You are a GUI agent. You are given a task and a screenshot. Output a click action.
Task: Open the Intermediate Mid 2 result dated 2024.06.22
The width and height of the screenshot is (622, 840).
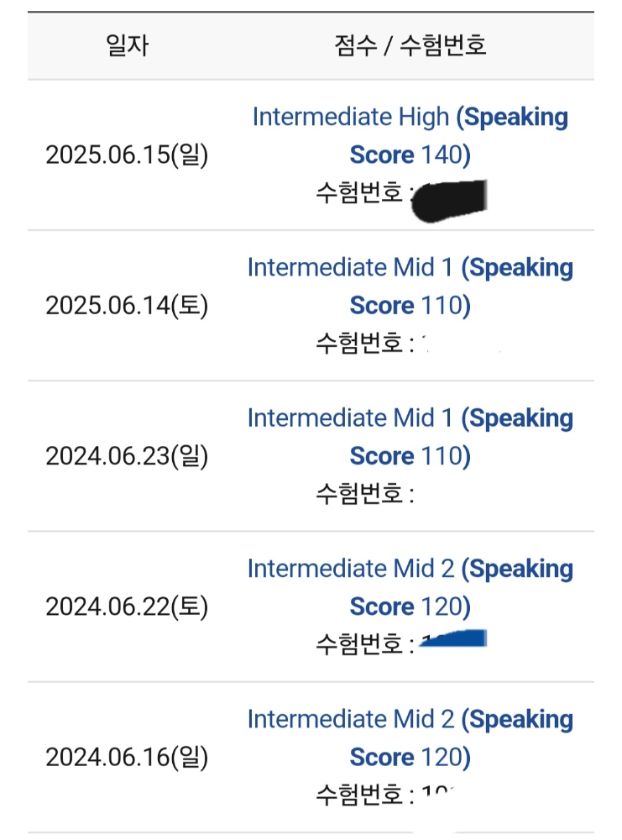coord(410,587)
